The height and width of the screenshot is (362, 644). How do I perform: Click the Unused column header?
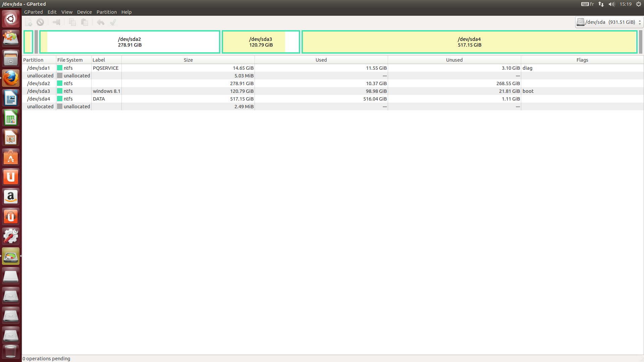454,60
